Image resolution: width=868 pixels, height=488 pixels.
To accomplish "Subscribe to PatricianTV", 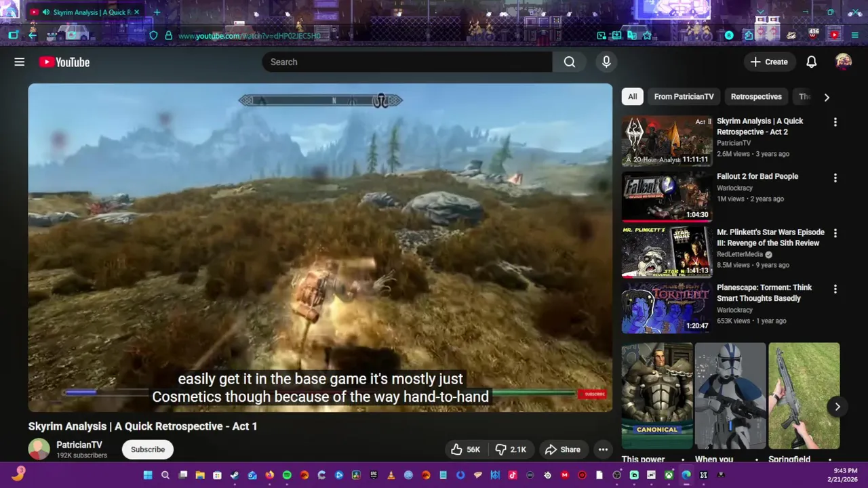I will tap(148, 449).
